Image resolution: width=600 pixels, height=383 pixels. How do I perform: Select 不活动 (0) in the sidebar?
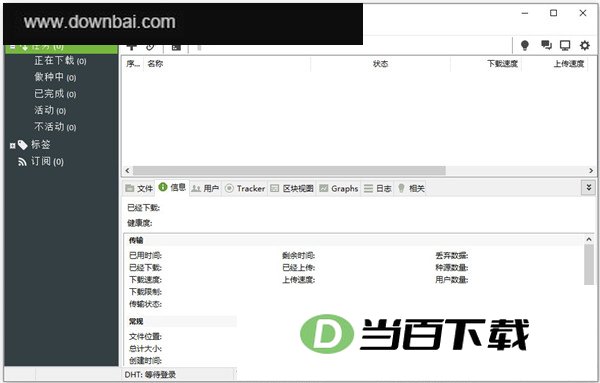pos(55,127)
